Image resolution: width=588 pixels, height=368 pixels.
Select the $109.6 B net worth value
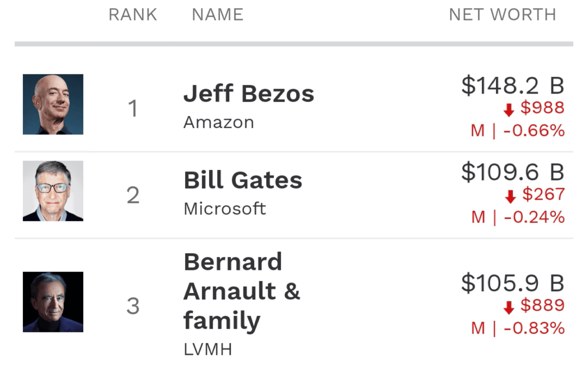point(512,172)
